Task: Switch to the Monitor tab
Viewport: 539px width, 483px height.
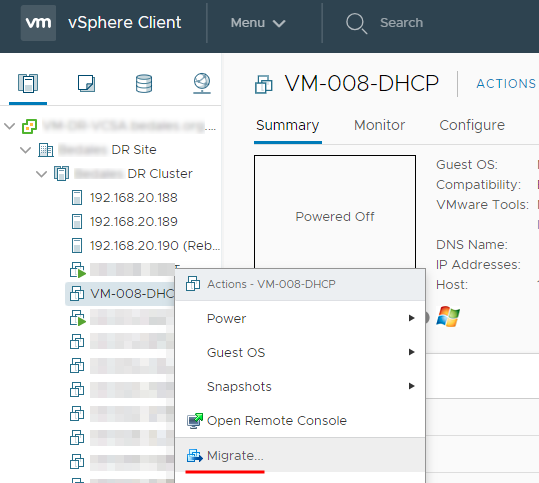Action: click(380, 125)
